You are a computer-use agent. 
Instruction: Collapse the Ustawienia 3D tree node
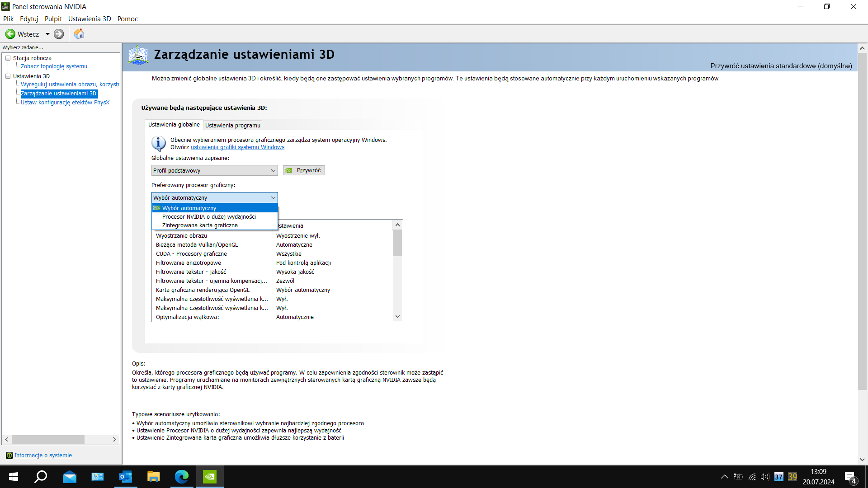pos(8,76)
